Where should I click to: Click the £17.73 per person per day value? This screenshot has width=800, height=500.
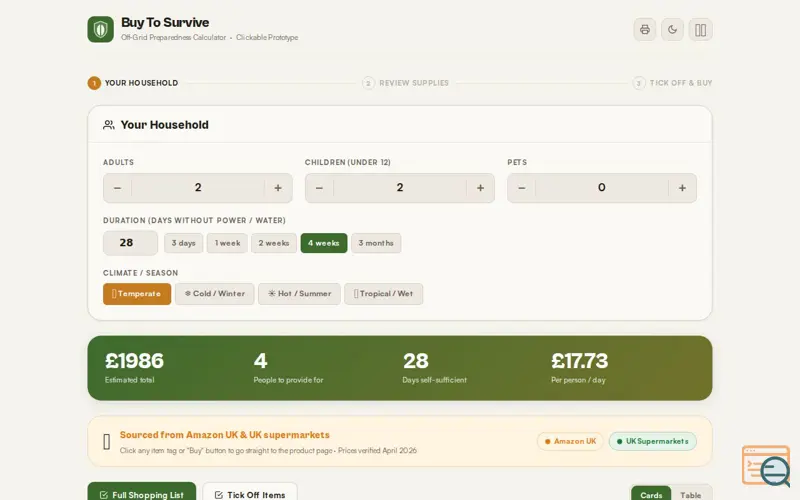point(580,361)
